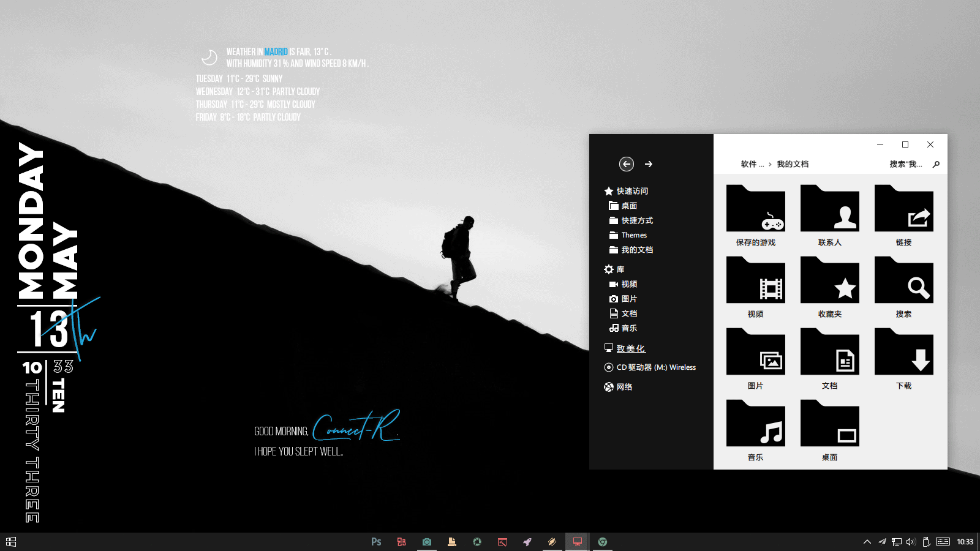Open the rocket app on taskbar

[x=527, y=542]
